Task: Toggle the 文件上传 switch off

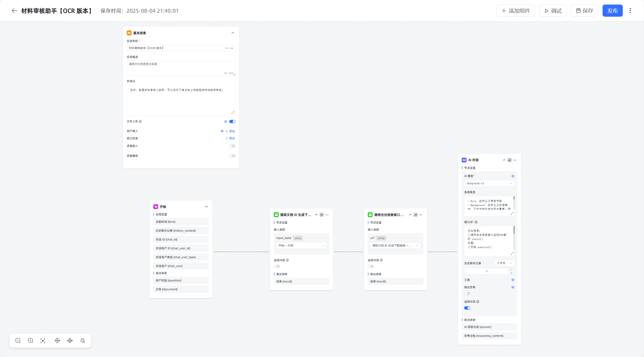Action: [232, 122]
